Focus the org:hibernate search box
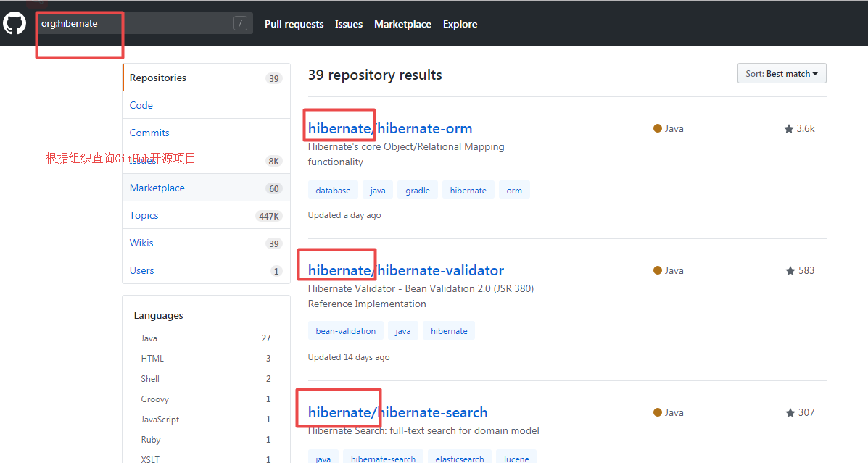Screen dimensions: 868x463 tap(134, 24)
